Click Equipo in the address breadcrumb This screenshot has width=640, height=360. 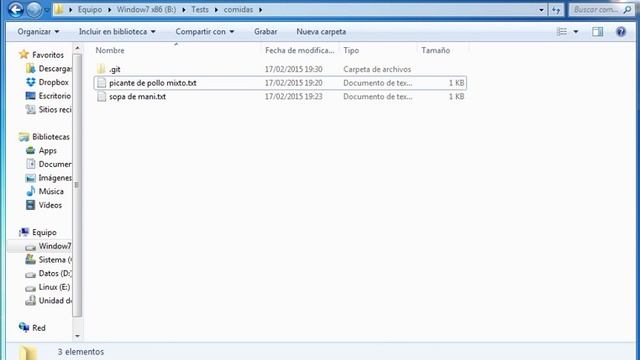tap(90, 9)
